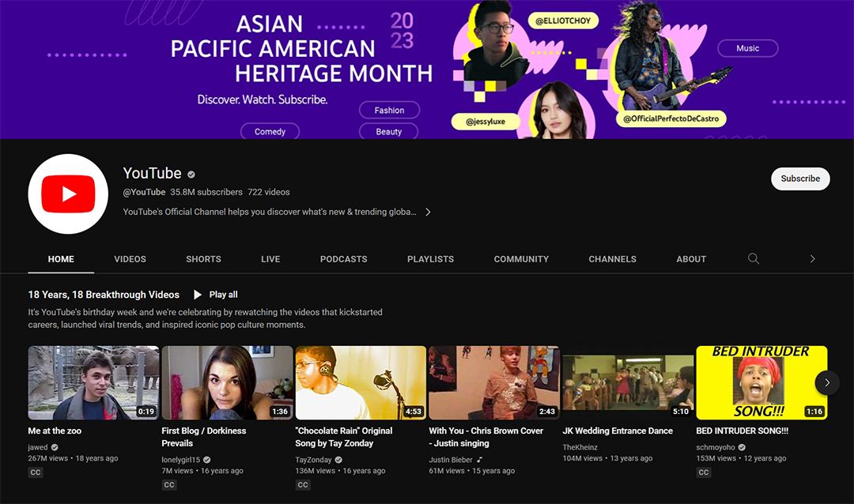Subscribe to the YouTube channel
854x504 pixels.
[800, 179]
